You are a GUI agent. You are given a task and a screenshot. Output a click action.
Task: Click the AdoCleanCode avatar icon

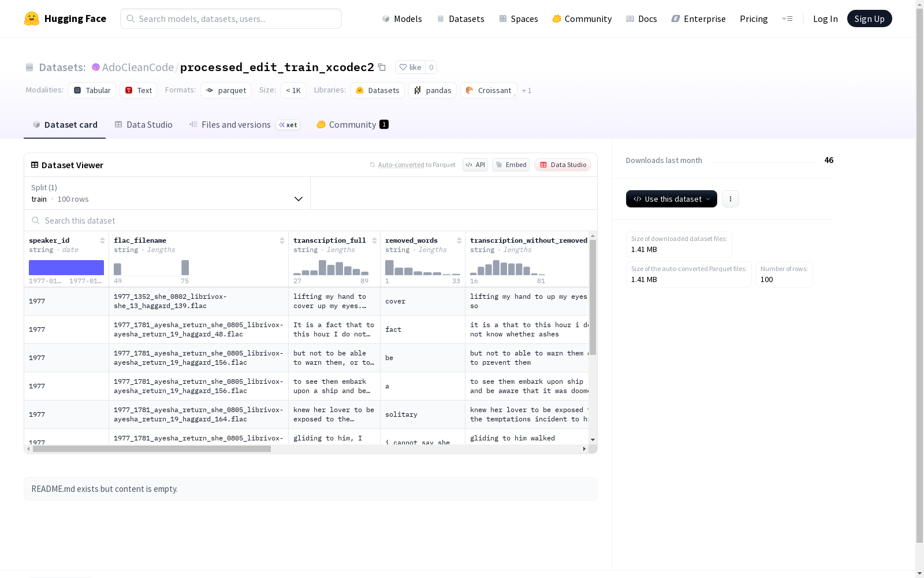coord(96,67)
